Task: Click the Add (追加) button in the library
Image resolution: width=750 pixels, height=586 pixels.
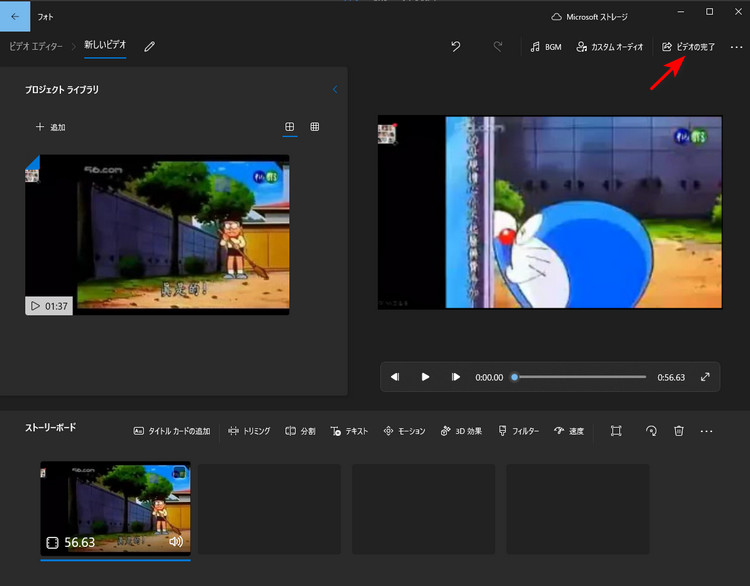Action: pyautogui.click(x=50, y=127)
